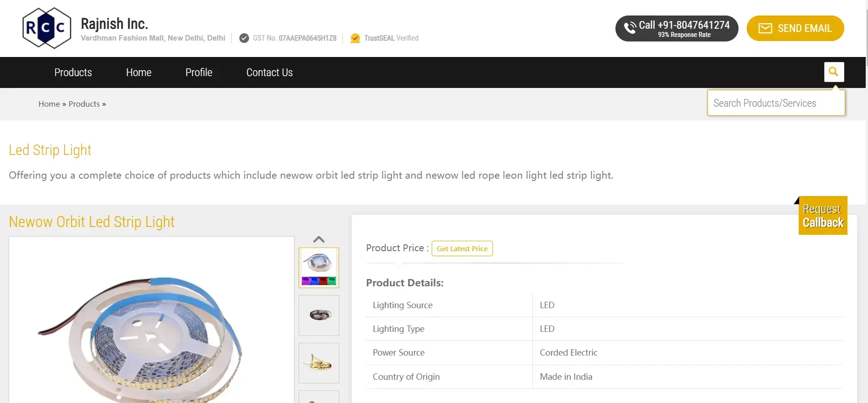Click the SEND EMAIL button
Screen dimensions: 868x403
(795, 28)
